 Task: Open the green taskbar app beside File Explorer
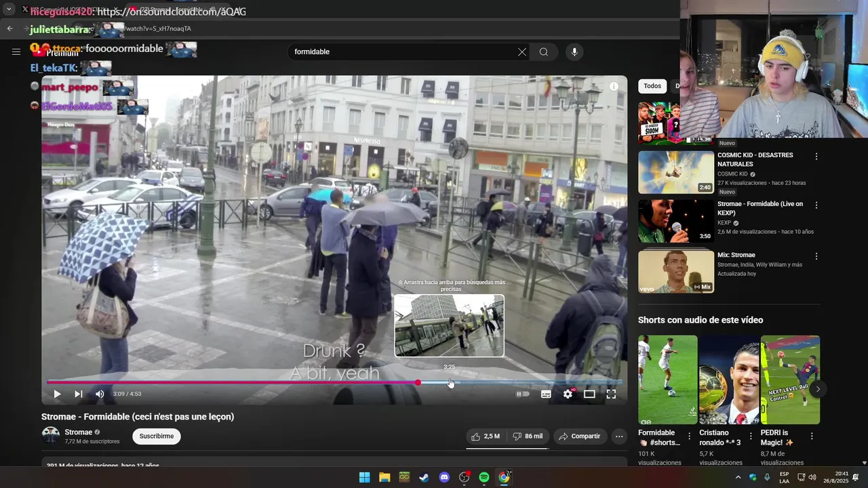coord(404,477)
